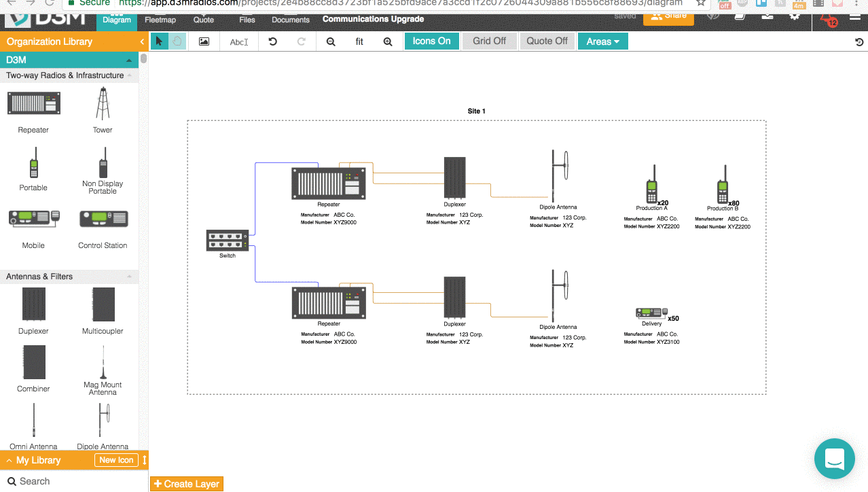
Task: Open the Quote tab
Action: tap(203, 20)
